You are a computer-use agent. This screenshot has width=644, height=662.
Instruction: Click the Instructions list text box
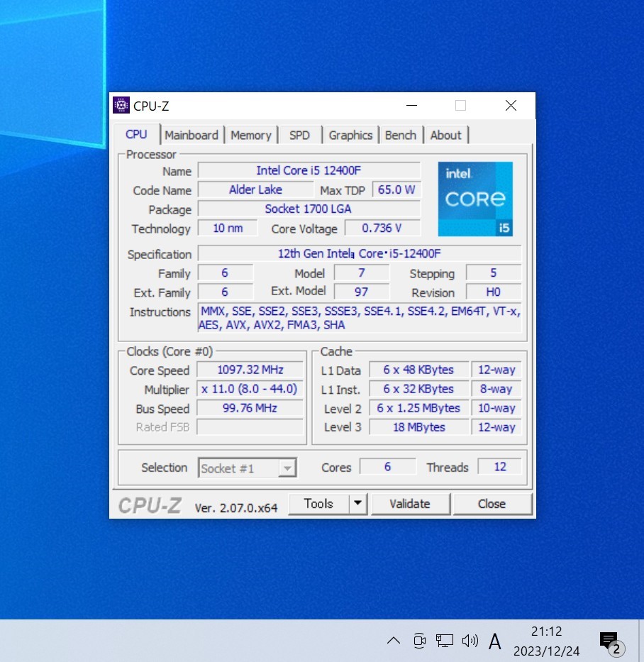click(x=360, y=318)
